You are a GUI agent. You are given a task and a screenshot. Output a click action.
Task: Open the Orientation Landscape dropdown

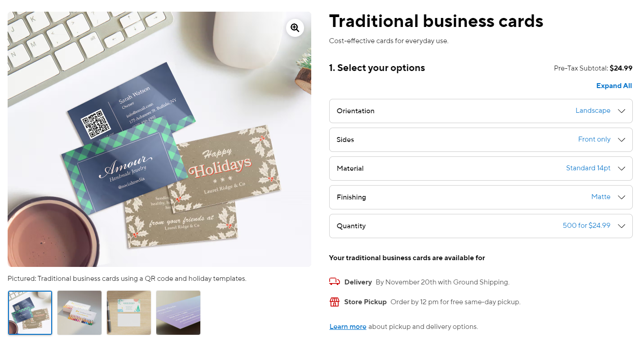click(481, 111)
